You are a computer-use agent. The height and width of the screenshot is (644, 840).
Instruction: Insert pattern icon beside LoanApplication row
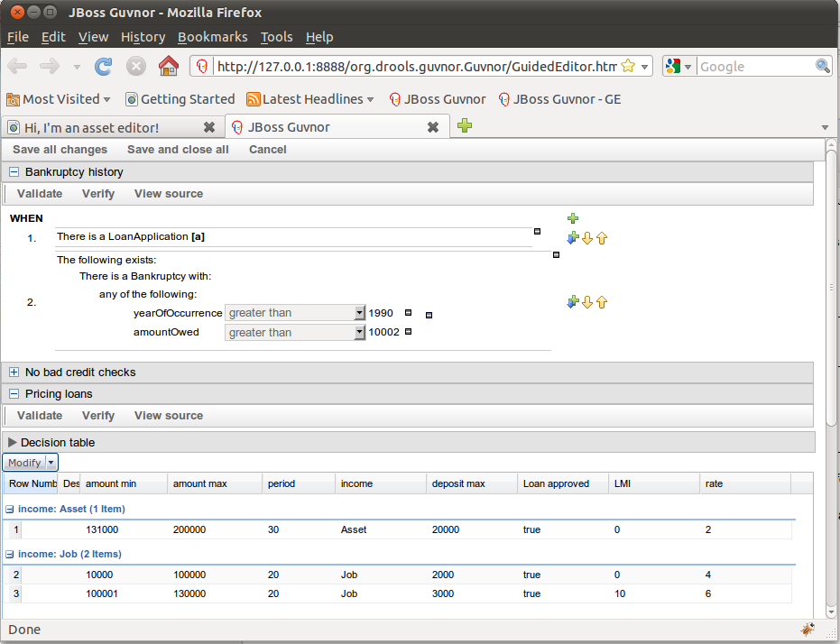pos(572,238)
